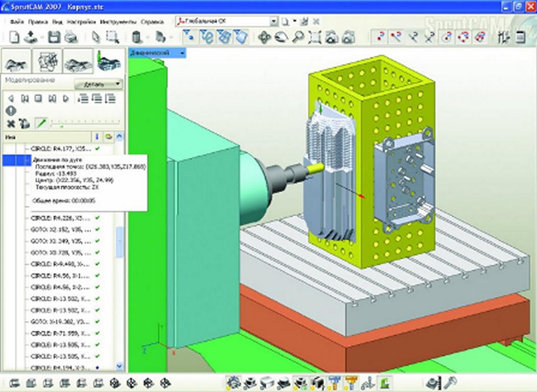Adjust the simulation speed slider handle

pos(62,126)
